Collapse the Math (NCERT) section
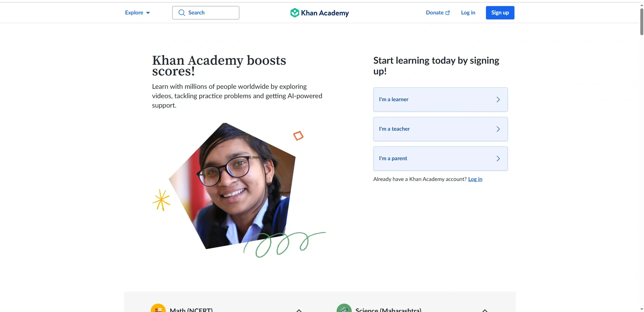Image resolution: width=644 pixels, height=312 pixels. pos(298,310)
